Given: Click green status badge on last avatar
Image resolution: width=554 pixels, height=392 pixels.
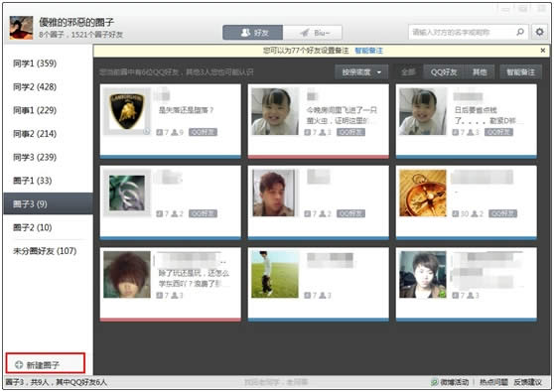Looking at the screenshot, I should [x=443, y=294].
